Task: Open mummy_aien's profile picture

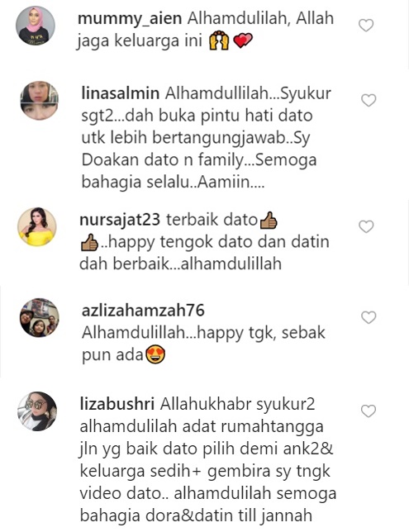Action: click(36, 26)
